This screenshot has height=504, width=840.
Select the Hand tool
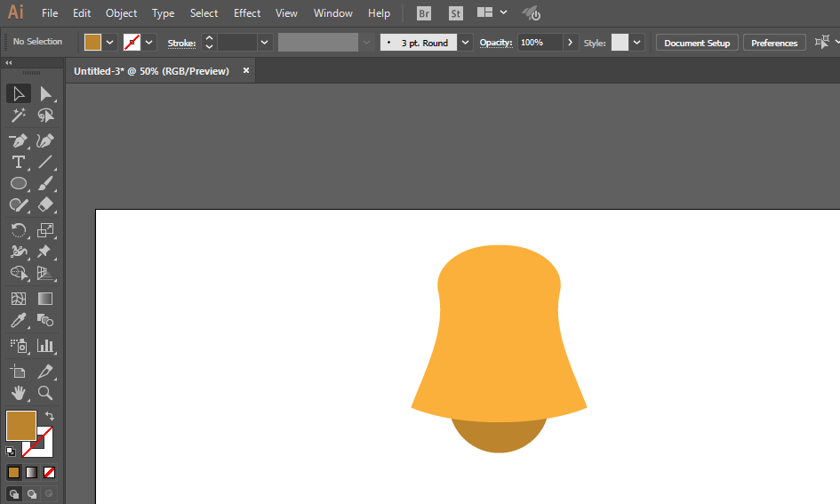coord(18,393)
